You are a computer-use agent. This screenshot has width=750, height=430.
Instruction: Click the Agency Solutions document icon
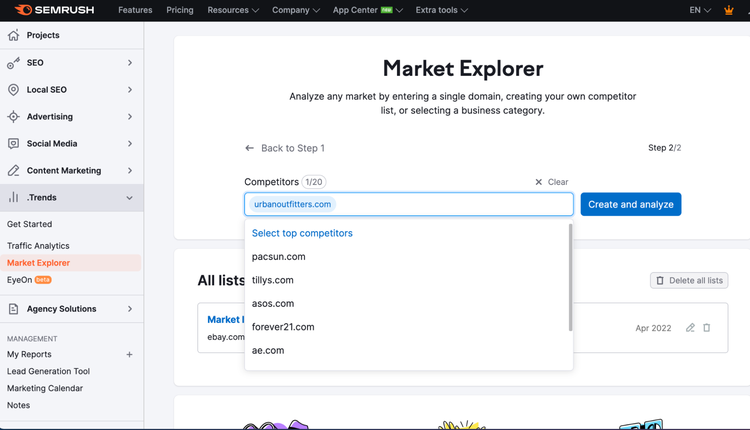(x=13, y=309)
